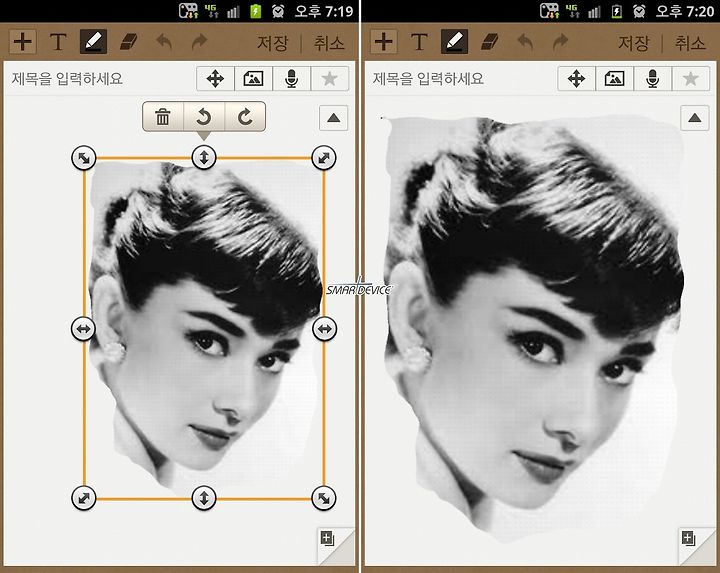Tap the move/pan icon in left screen
The image size is (720, 573).
[x=215, y=79]
